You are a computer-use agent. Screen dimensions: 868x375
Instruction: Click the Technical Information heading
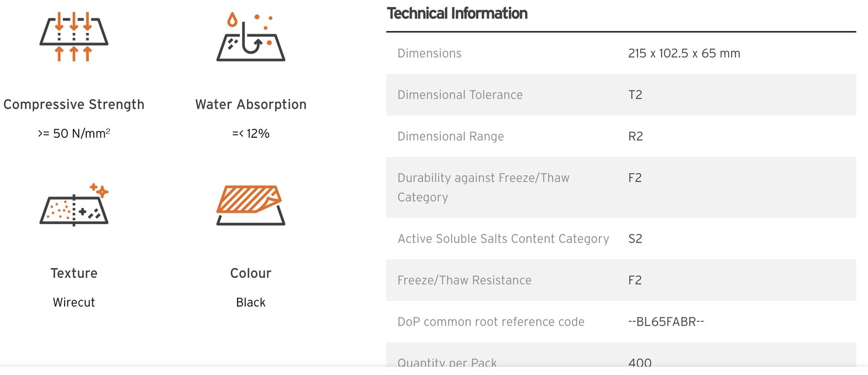(x=457, y=14)
